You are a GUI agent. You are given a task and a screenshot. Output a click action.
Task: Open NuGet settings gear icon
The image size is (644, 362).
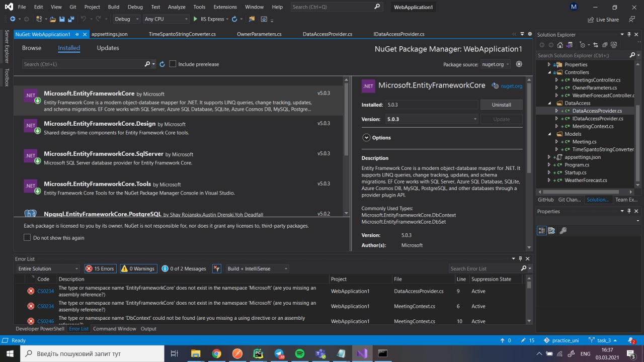click(x=519, y=64)
